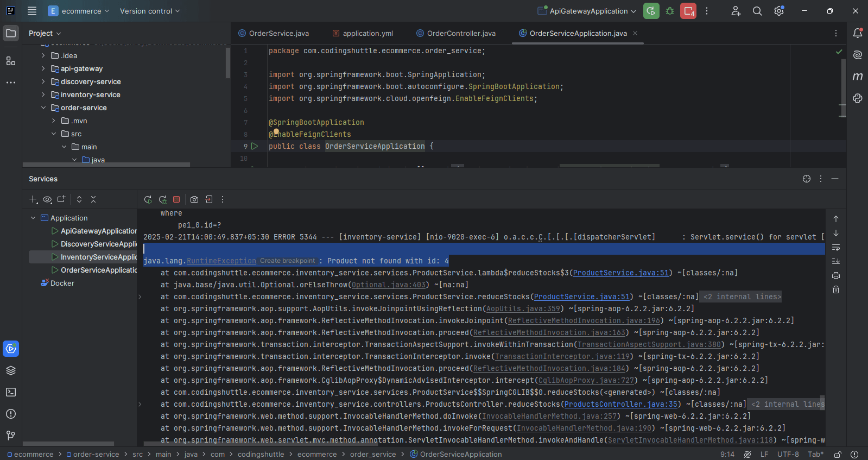Open the Problems tool window
Screen dimensions: 868x460
(x=11, y=414)
